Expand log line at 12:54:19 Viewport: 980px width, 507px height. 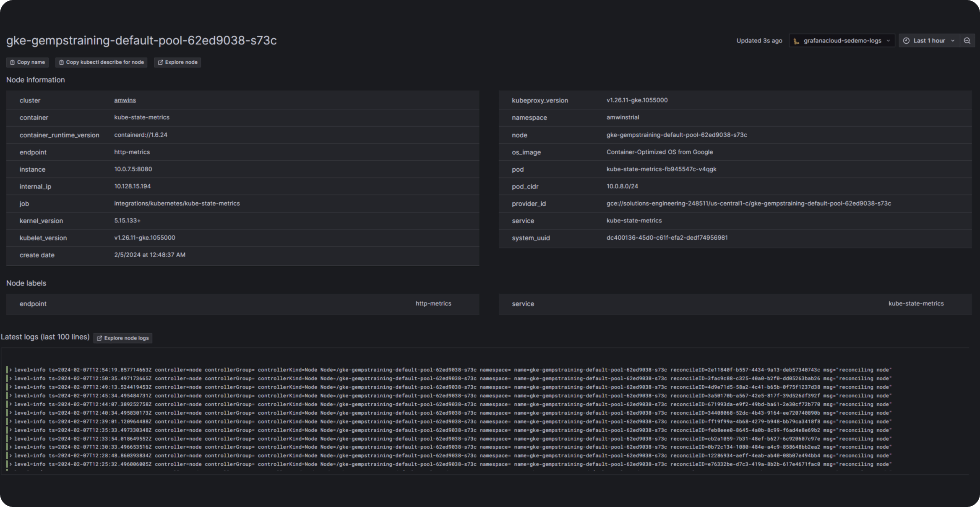click(10, 370)
